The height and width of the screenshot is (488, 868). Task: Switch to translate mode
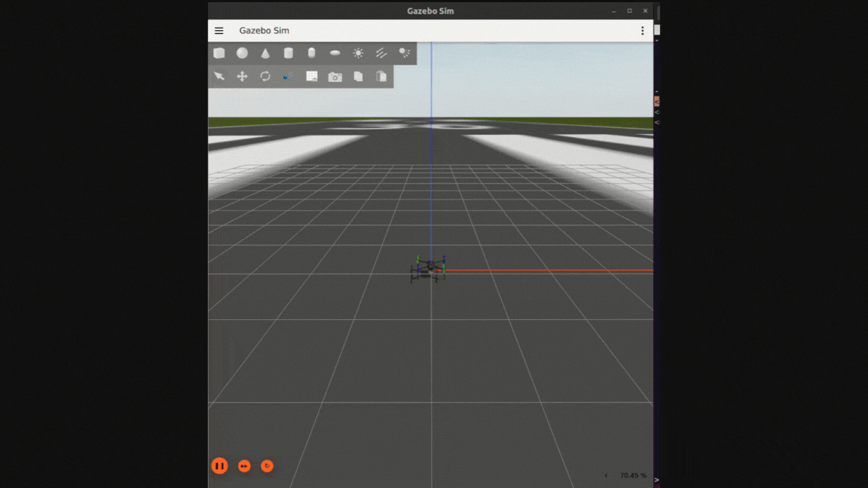pyautogui.click(x=242, y=77)
